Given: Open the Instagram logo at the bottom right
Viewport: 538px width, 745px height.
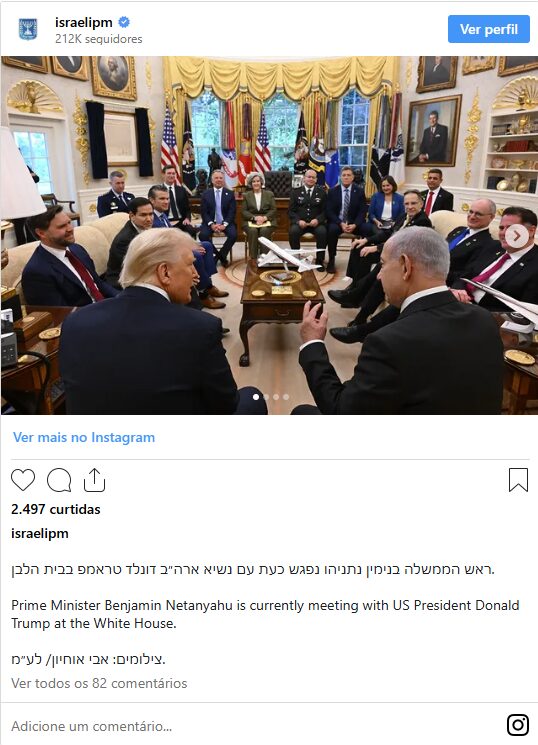Looking at the screenshot, I should click(518, 725).
